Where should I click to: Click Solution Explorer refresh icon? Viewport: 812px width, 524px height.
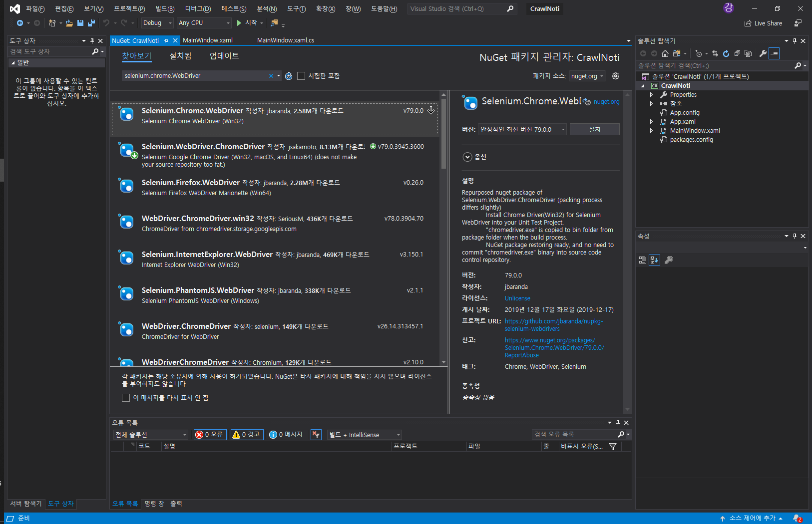pyautogui.click(x=726, y=53)
